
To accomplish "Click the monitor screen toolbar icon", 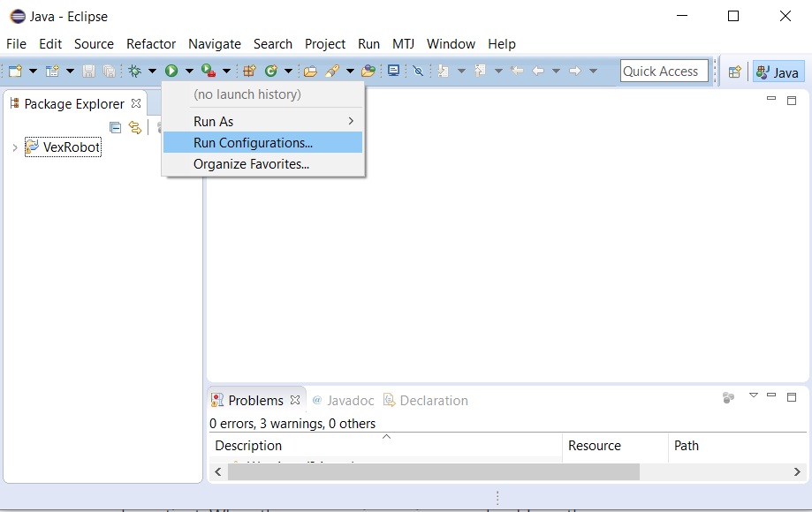I will [393, 71].
